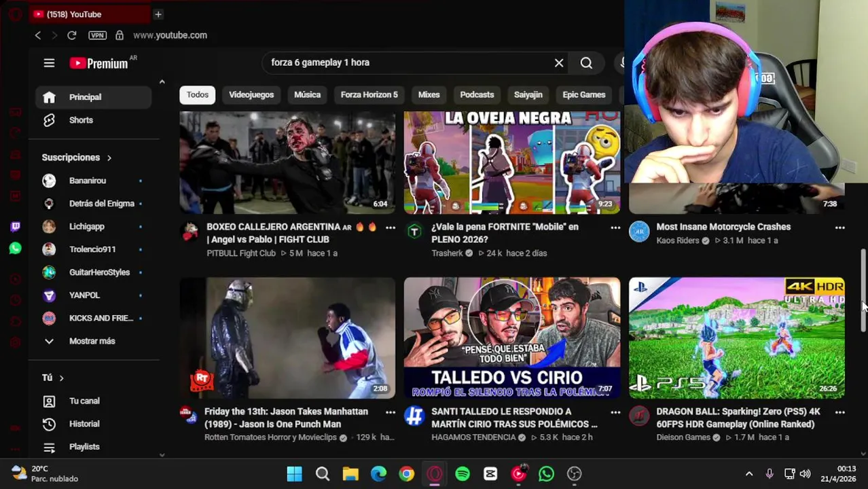This screenshot has height=489, width=868.
Task: Open YANPOL channel subscription
Action: click(x=94, y=295)
